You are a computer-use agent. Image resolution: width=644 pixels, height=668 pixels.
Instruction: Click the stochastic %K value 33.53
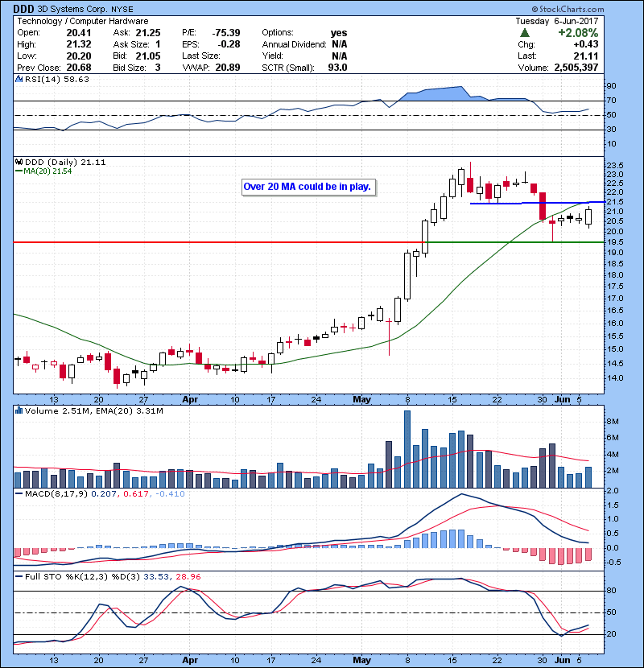point(156,576)
